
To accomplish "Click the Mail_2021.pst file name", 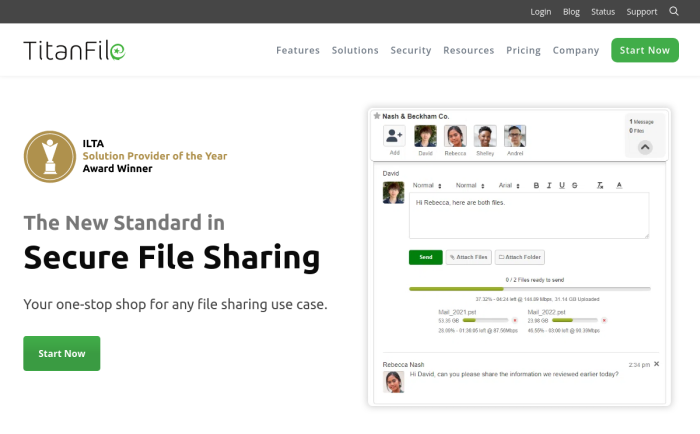I will 457,312.
